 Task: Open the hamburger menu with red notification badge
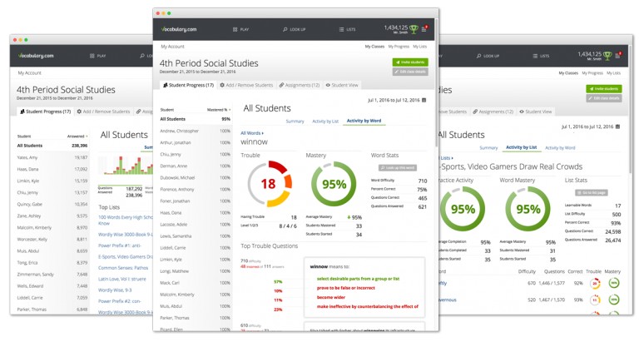tap(424, 30)
